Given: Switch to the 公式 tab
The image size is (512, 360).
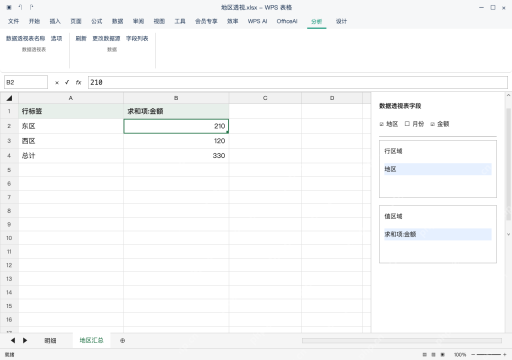Looking at the screenshot, I should click(x=97, y=21).
